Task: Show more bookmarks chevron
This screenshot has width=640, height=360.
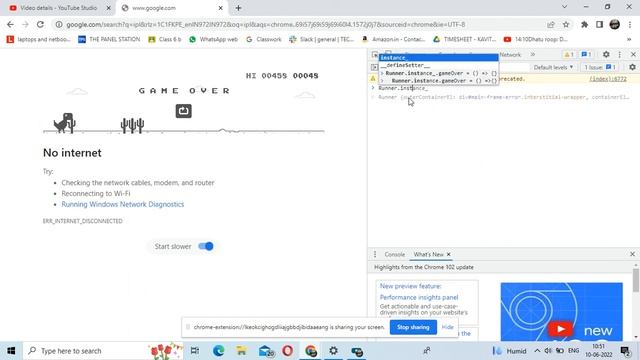Action: coord(629,39)
